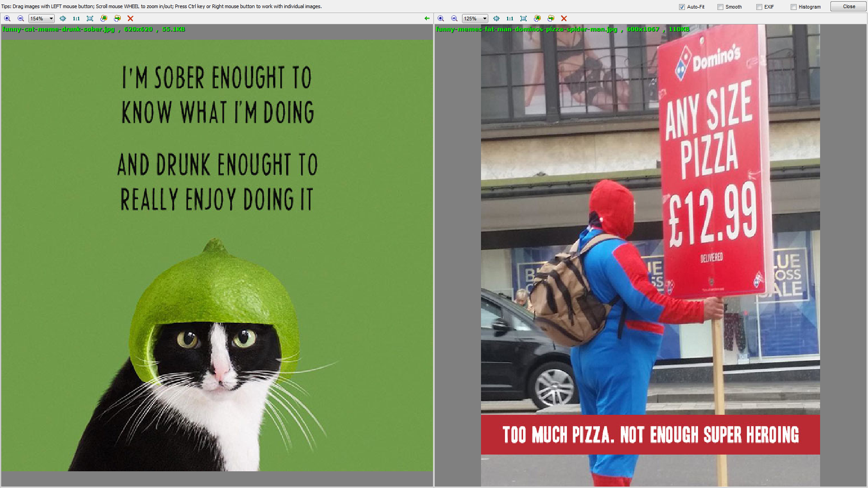Screen dimensions: 868x488
Task: Delete the right image with red X
Action: pos(564,19)
